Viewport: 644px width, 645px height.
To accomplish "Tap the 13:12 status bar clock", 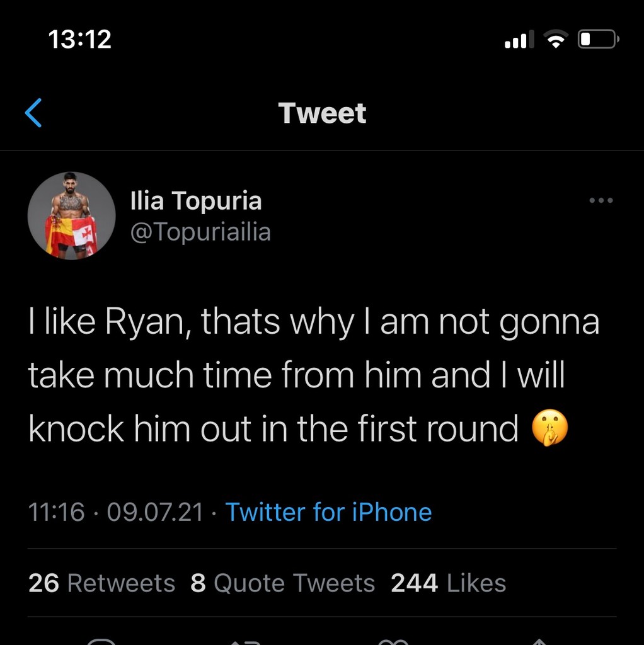I will pyautogui.click(x=79, y=40).
